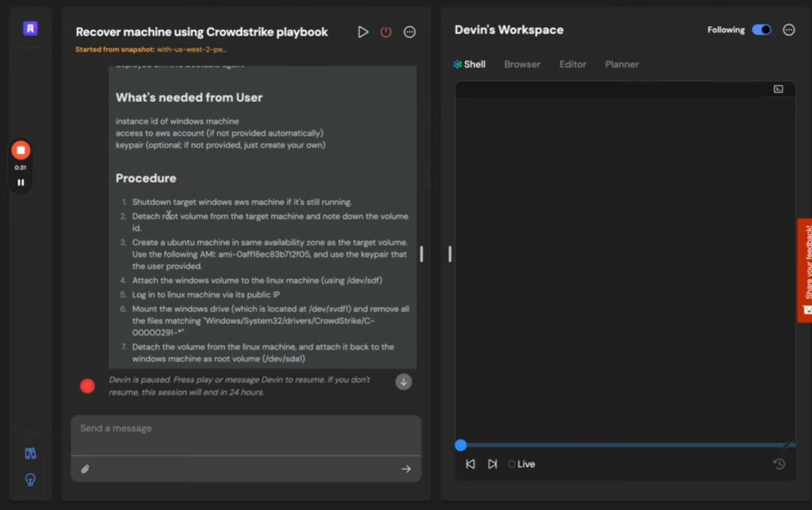This screenshot has width=812, height=510.
Task: Open the session options ellipsis menu
Action: coord(410,32)
